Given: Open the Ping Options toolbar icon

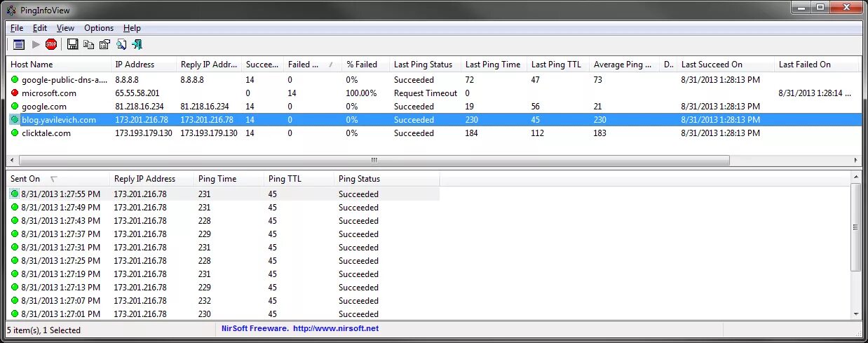Looking at the screenshot, I should tap(19, 44).
